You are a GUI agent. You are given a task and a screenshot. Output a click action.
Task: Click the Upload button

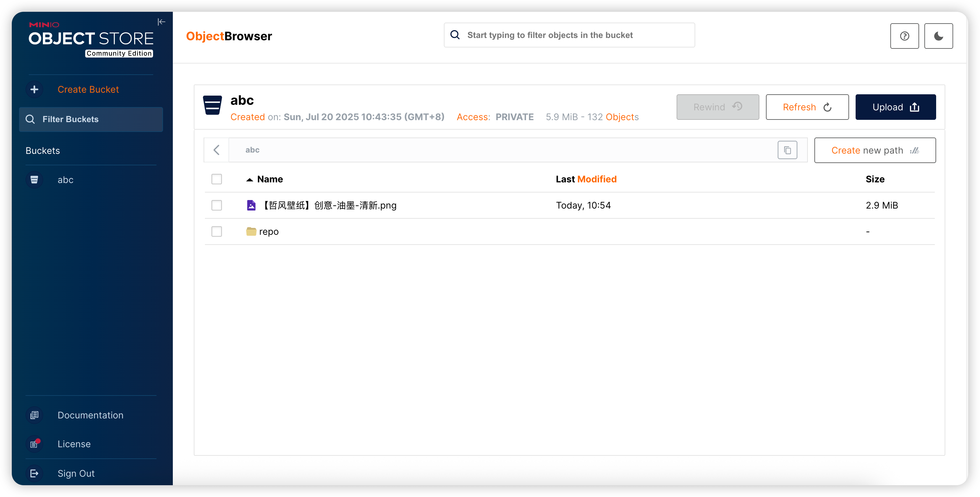(x=895, y=107)
